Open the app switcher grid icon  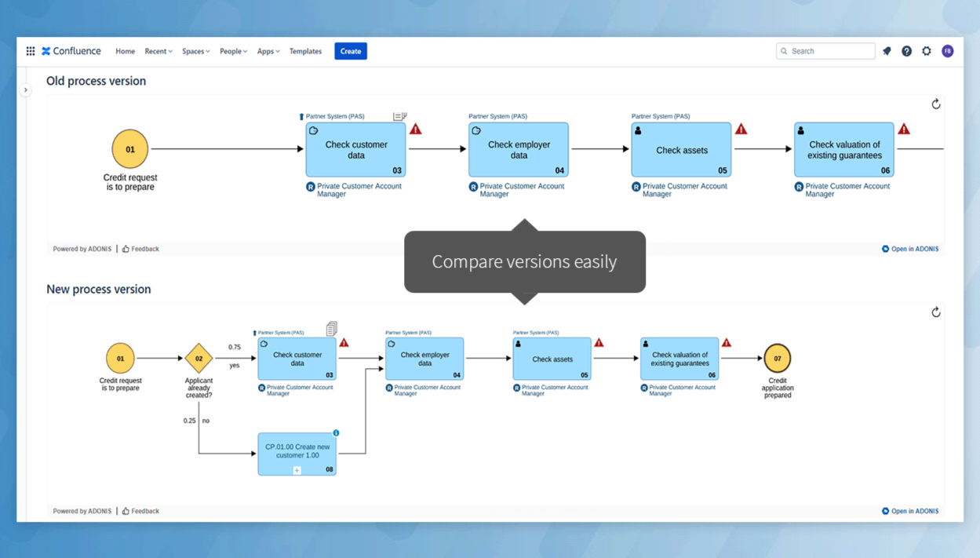(x=31, y=51)
